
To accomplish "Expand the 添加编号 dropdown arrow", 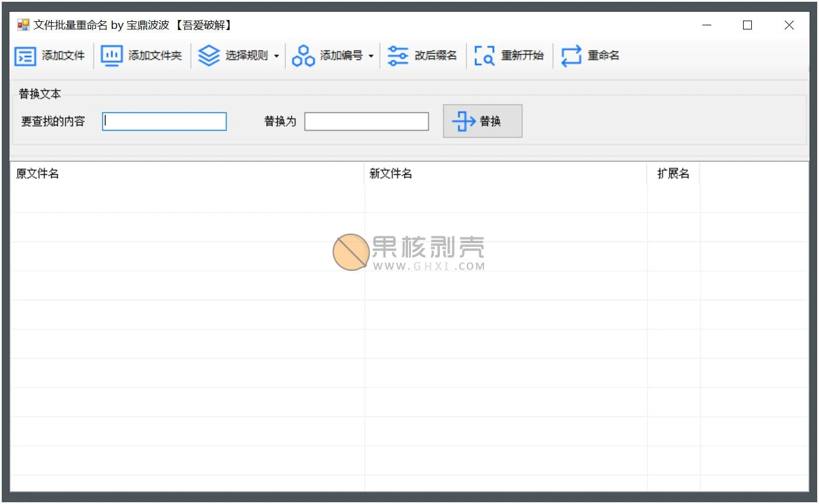I will click(x=371, y=57).
